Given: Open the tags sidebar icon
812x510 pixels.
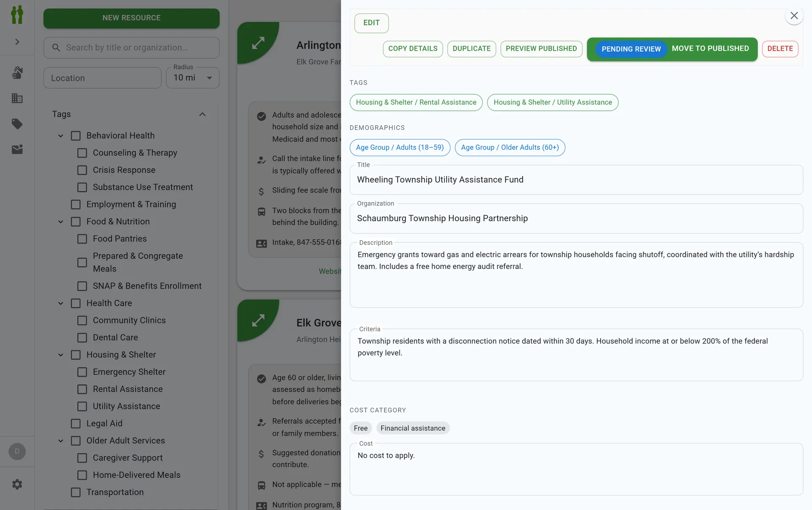Looking at the screenshot, I should coord(17,124).
